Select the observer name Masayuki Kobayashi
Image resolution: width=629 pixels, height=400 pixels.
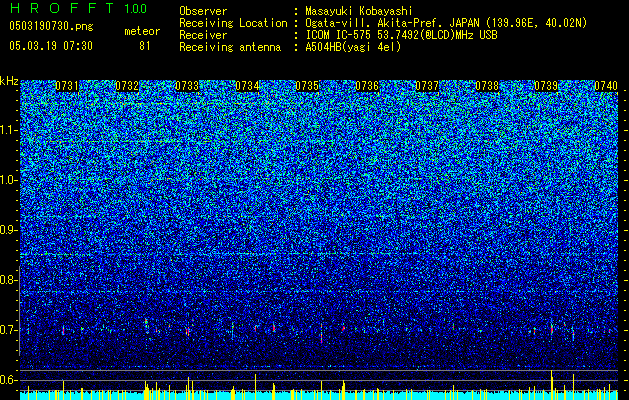[x=359, y=11]
